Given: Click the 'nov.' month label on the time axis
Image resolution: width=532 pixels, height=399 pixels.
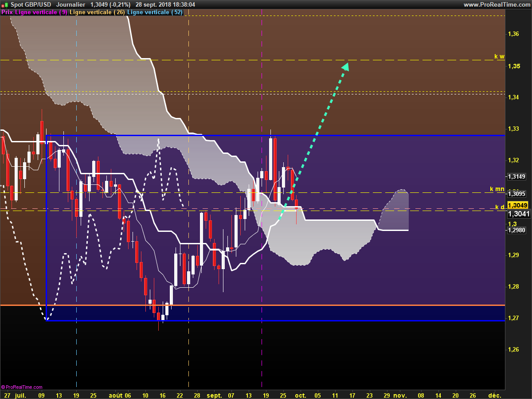Looking at the screenshot, I should click(400, 395).
